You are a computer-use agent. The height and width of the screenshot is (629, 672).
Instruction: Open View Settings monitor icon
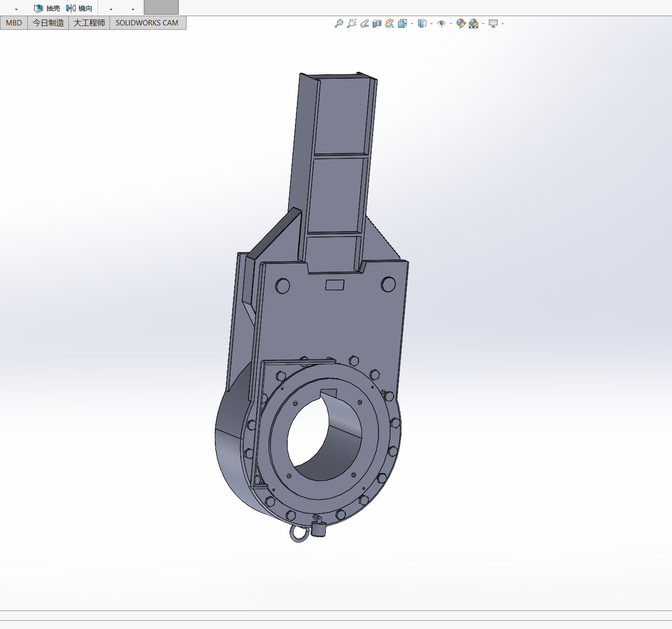pos(493,23)
